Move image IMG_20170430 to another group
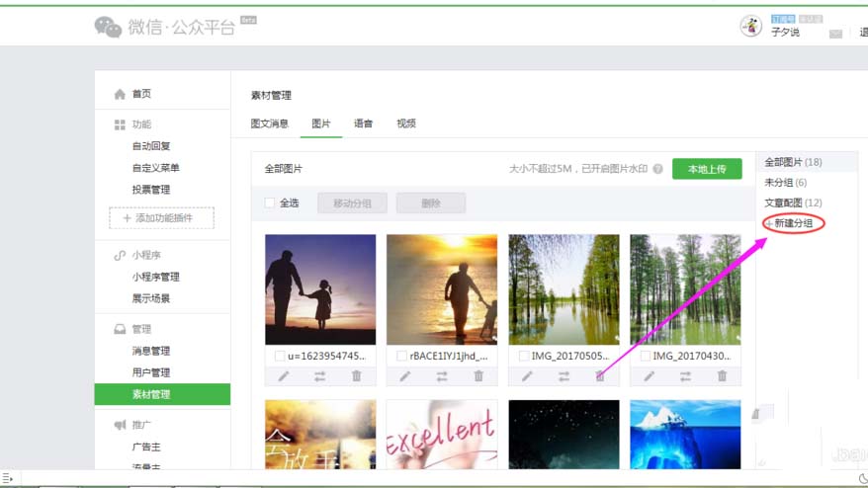The height and width of the screenshot is (488, 868). (685, 376)
